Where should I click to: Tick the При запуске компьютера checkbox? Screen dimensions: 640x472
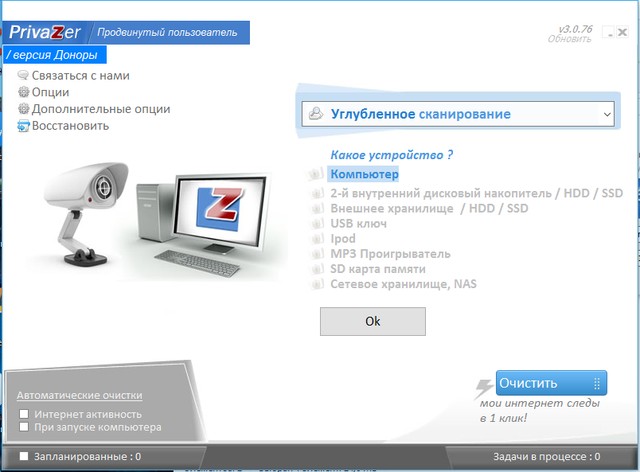pos(25,427)
